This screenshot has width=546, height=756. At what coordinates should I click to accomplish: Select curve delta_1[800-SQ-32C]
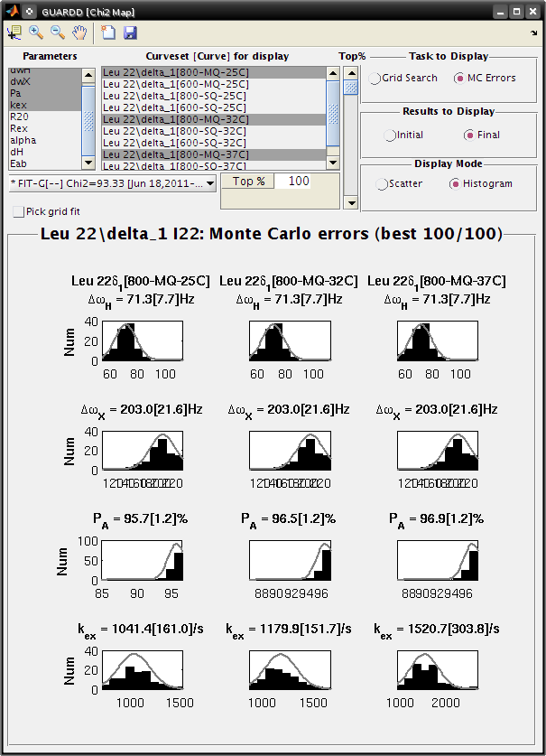(x=214, y=131)
